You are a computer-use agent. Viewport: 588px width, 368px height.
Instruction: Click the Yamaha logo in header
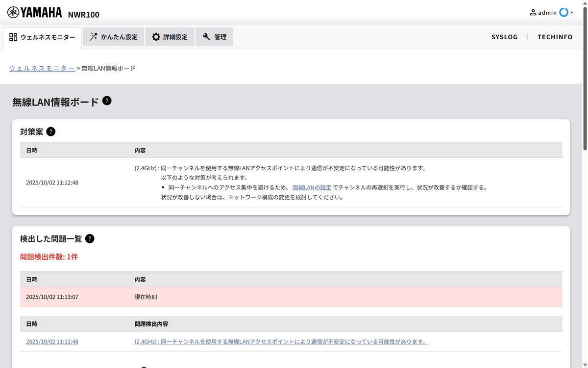(34, 12)
